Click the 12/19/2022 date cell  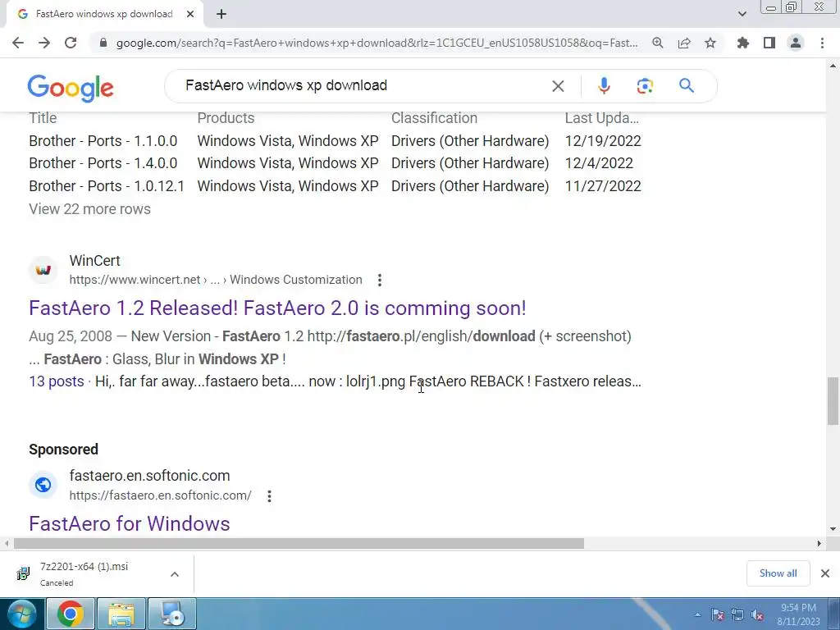point(603,141)
